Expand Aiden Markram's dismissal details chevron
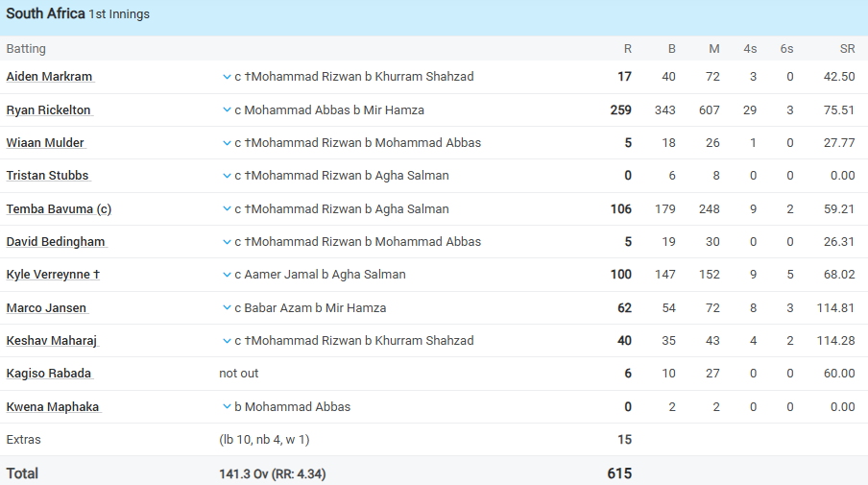Image resolution: width=868 pixels, height=485 pixels. 227,77
